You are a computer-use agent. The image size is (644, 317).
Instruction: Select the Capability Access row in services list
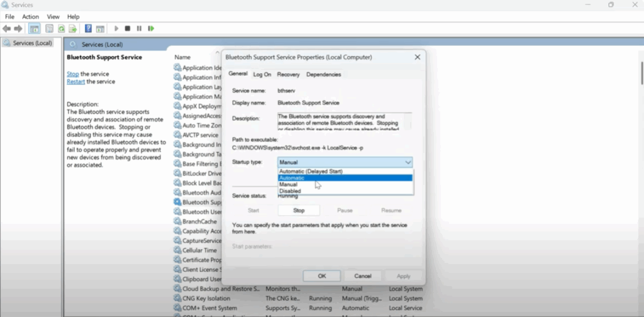197,231
